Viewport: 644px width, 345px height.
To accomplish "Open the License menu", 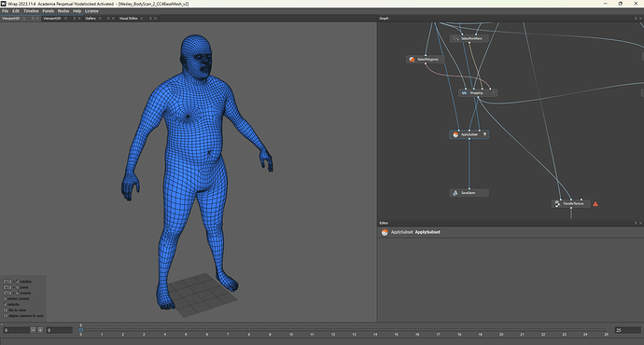I will click(x=91, y=11).
